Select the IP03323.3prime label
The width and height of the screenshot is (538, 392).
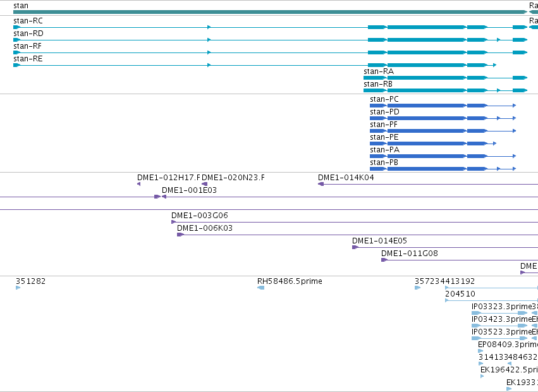click(501, 307)
